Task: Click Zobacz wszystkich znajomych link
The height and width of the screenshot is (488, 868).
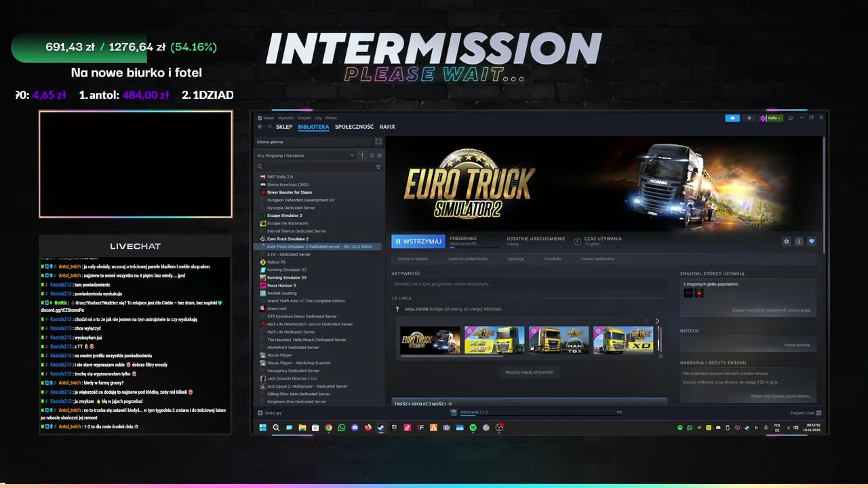Action: pyautogui.click(x=771, y=310)
